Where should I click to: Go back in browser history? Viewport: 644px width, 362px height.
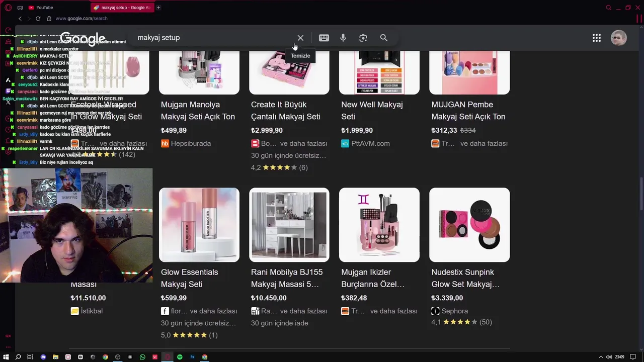click(x=20, y=19)
